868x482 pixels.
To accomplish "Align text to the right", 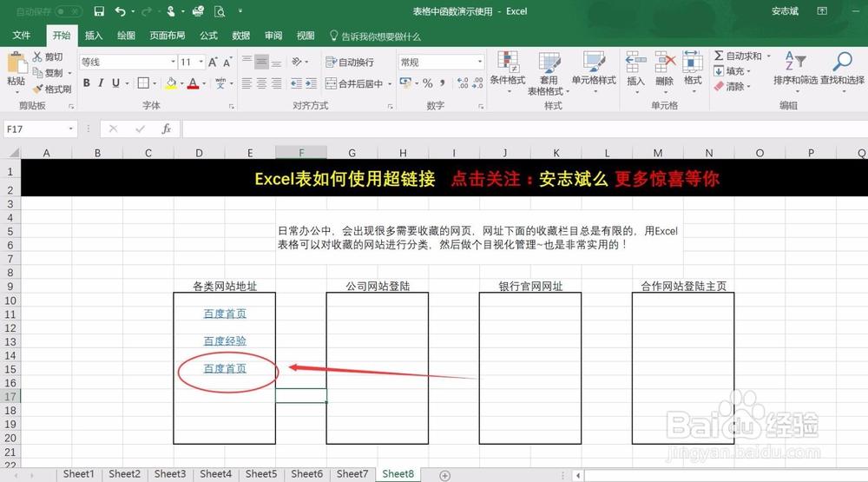I will click(276, 83).
